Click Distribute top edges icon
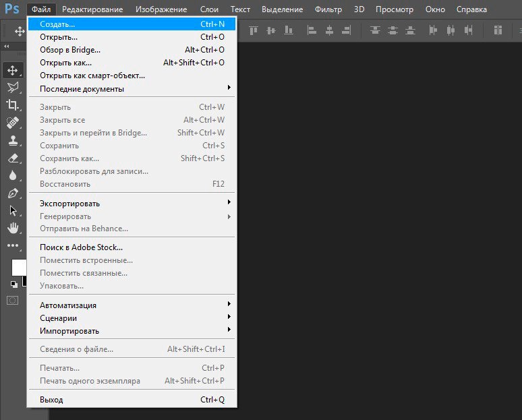 [x=375, y=30]
